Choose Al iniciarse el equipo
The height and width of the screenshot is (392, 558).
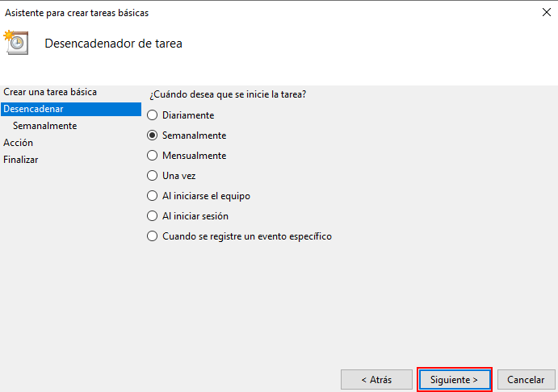[x=153, y=195]
